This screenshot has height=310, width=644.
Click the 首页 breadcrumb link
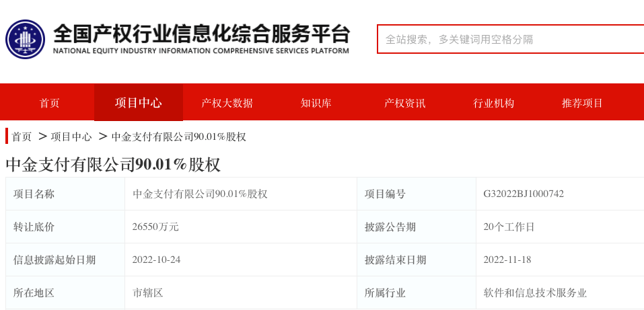click(22, 137)
